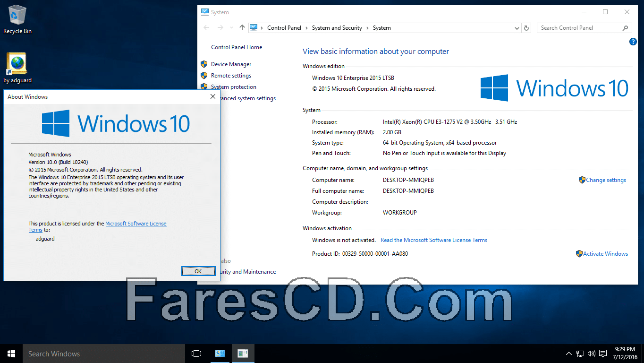Click shield icon beside Remote settings
Viewport: 644px width, 363px height.
point(204,75)
